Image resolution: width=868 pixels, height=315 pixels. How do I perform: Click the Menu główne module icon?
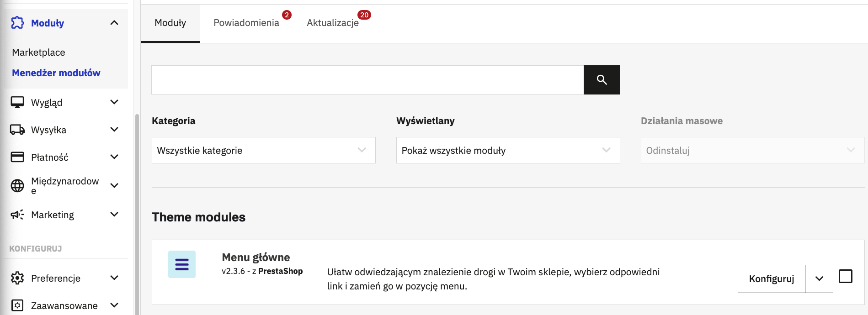(182, 264)
